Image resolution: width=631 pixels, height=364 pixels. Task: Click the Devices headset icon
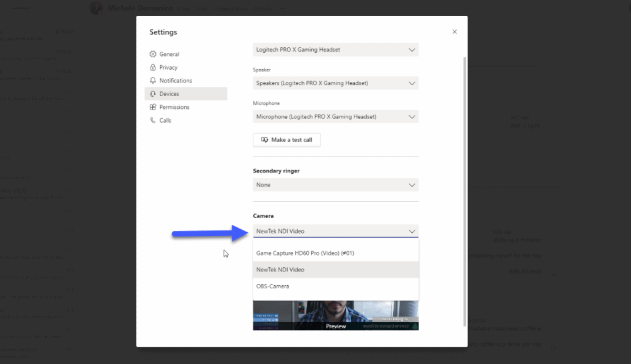[153, 94]
